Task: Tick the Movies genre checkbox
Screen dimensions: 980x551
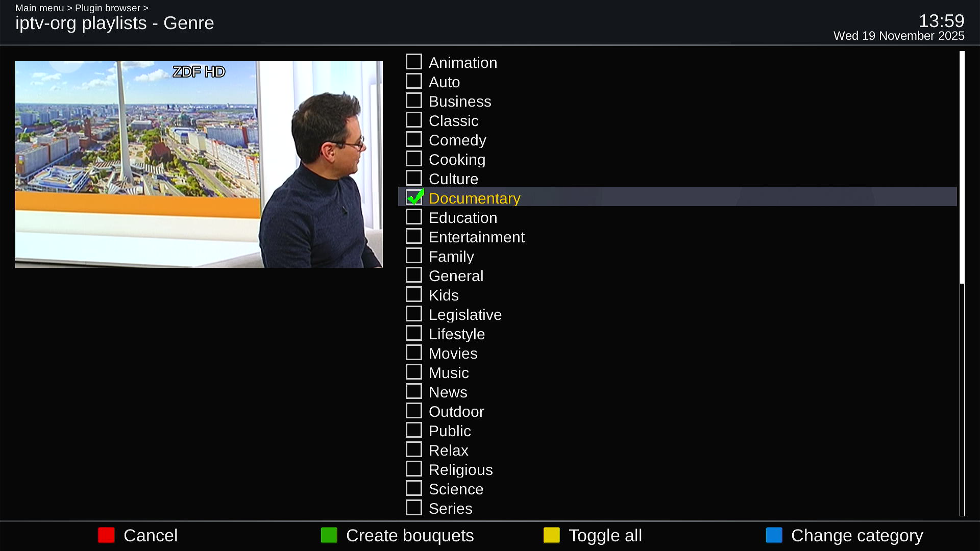Action: 414,353
